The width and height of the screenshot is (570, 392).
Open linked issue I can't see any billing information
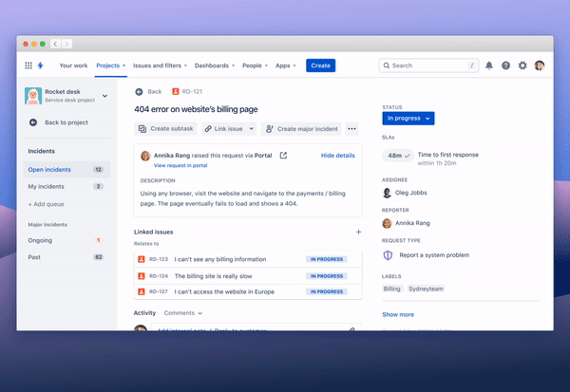pos(220,259)
